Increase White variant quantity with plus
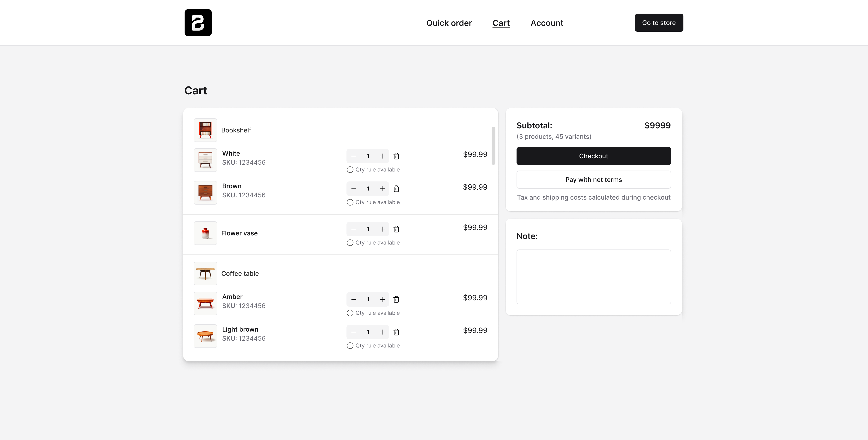 [383, 156]
